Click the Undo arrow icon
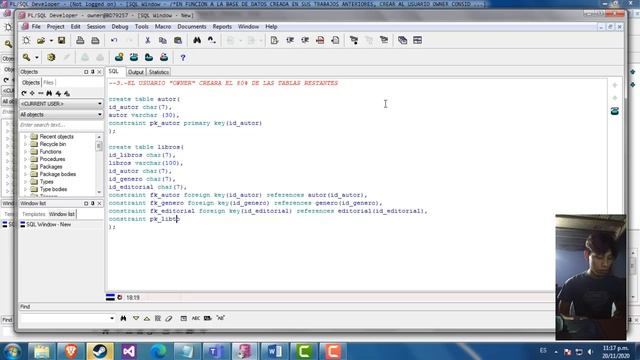The height and width of the screenshot is (360, 640). pyautogui.click(x=114, y=40)
